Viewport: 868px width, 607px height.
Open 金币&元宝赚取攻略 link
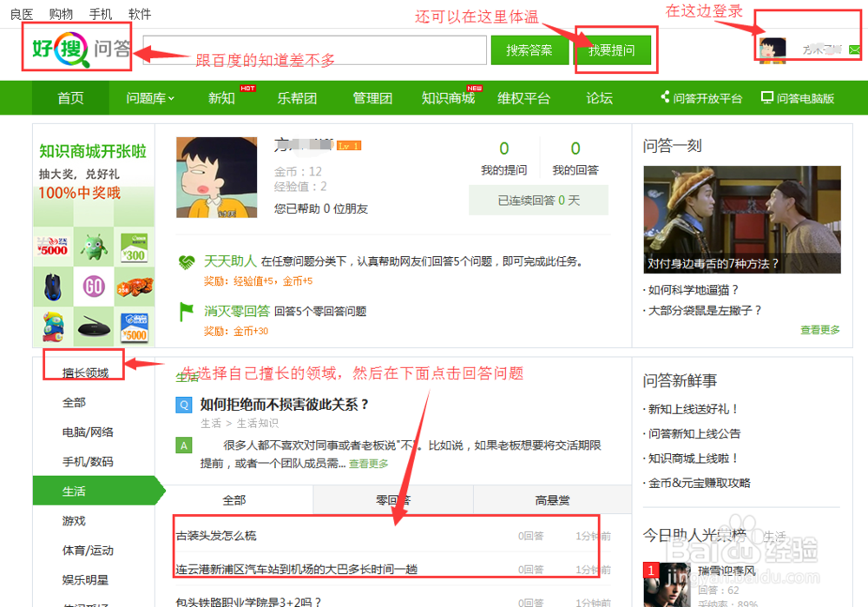700,483
